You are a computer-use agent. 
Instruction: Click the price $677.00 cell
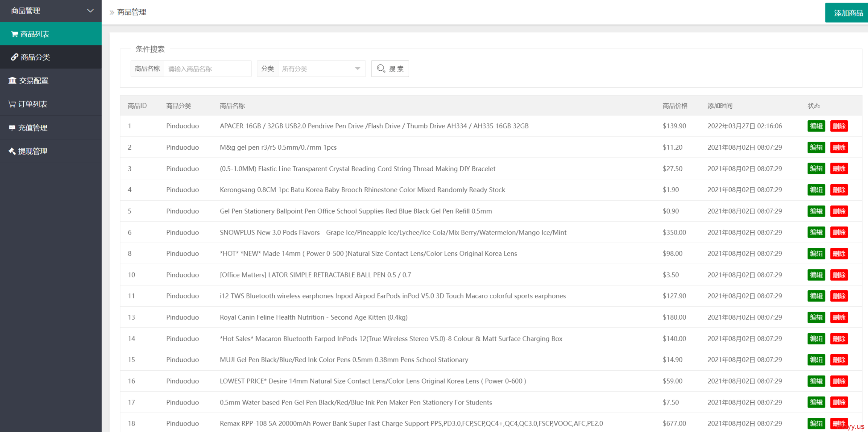pos(674,423)
